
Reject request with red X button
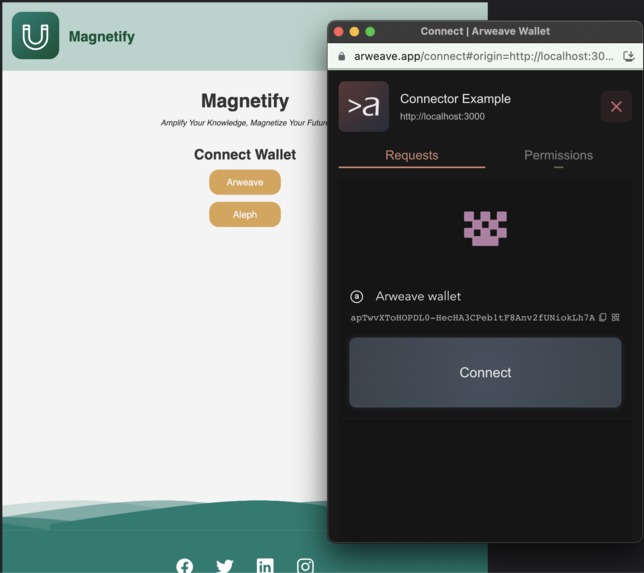click(616, 106)
